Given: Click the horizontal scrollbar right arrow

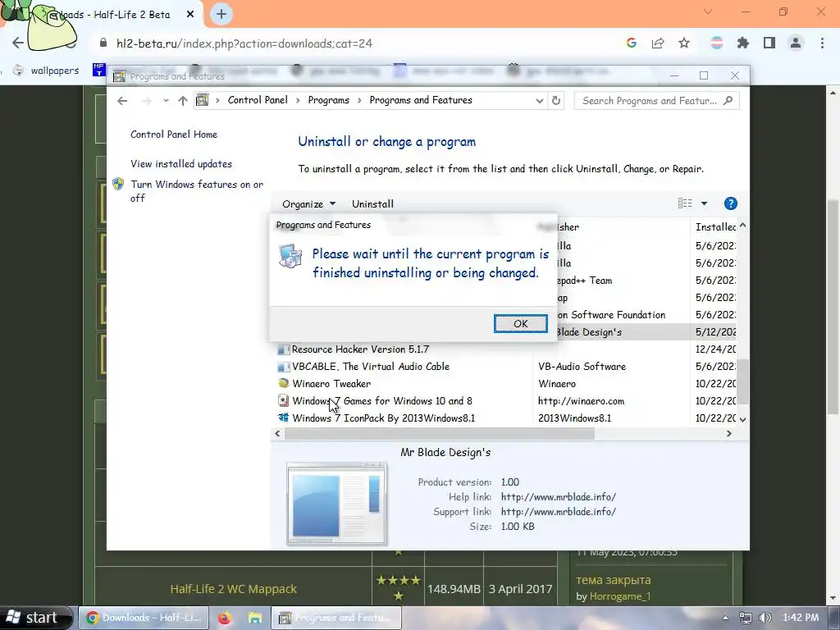Looking at the screenshot, I should point(728,433).
